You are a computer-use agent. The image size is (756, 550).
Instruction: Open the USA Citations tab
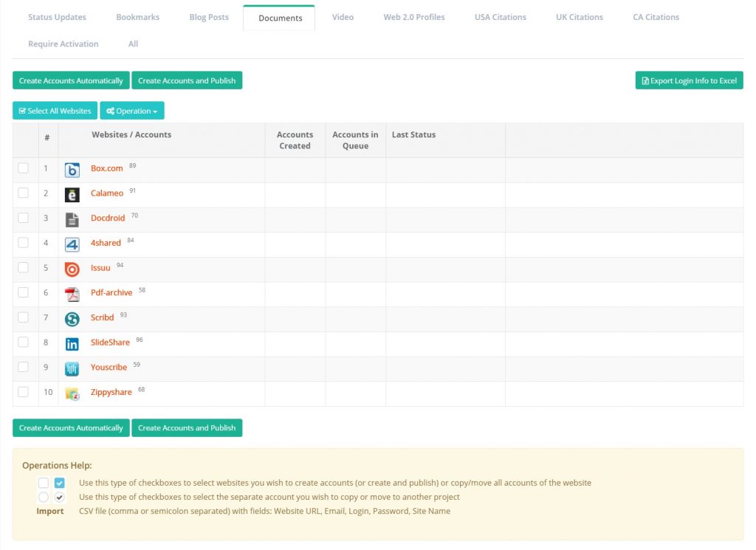[x=500, y=17]
